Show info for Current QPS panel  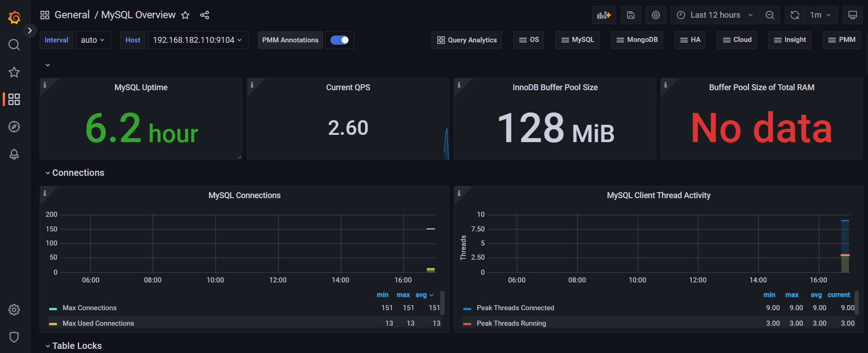click(x=252, y=85)
